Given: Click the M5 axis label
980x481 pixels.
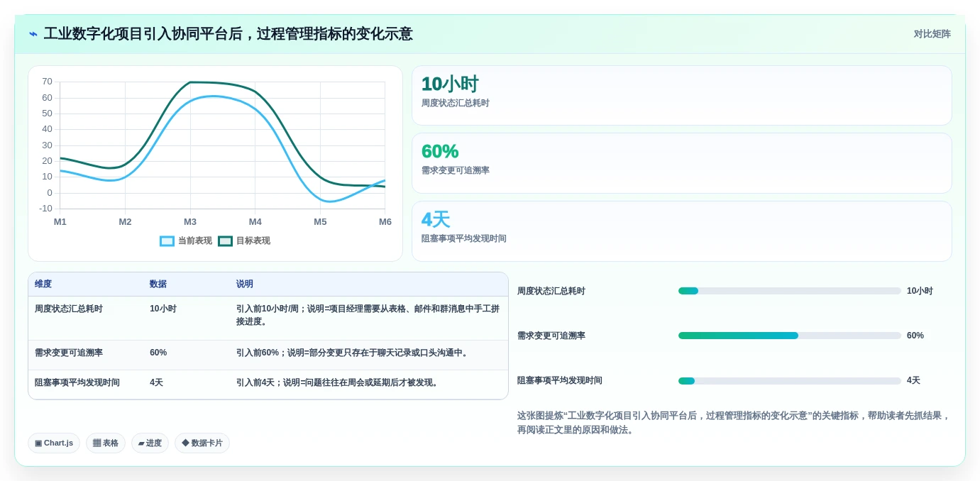Looking at the screenshot, I should [x=320, y=222].
